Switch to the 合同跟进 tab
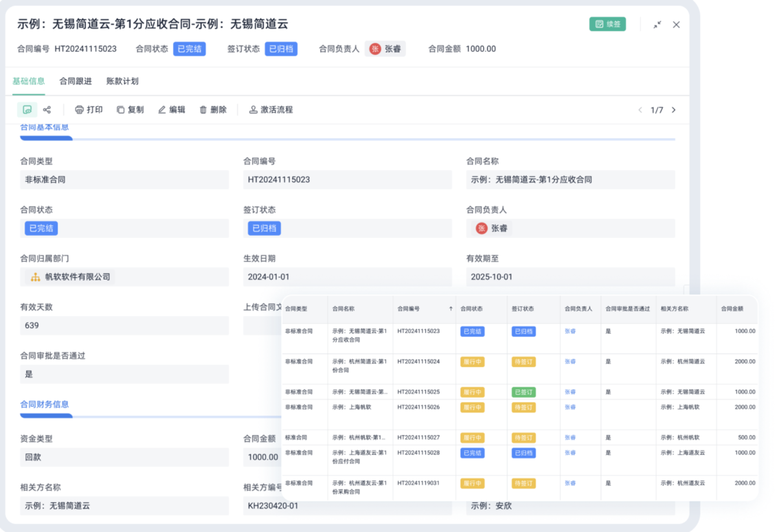The height and width of the screenshot is (532, 777). 76,82
